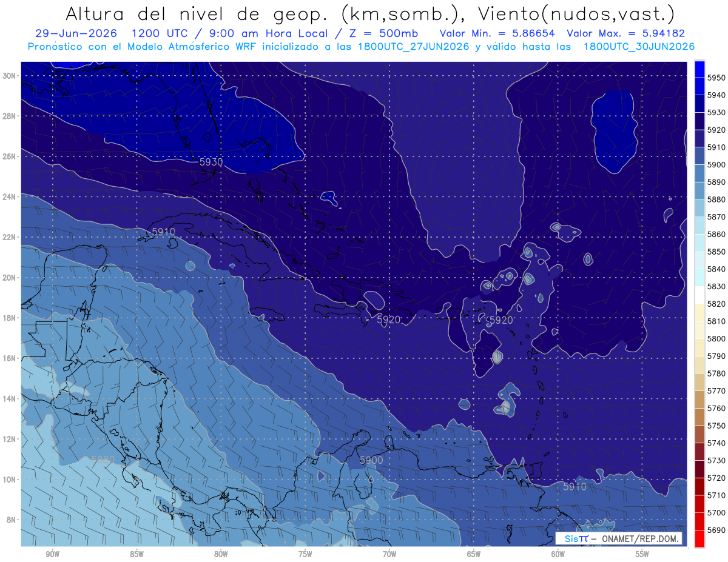Click the '5700' legend value
Screen dimensions: 728x562
(x=716, y=513)
